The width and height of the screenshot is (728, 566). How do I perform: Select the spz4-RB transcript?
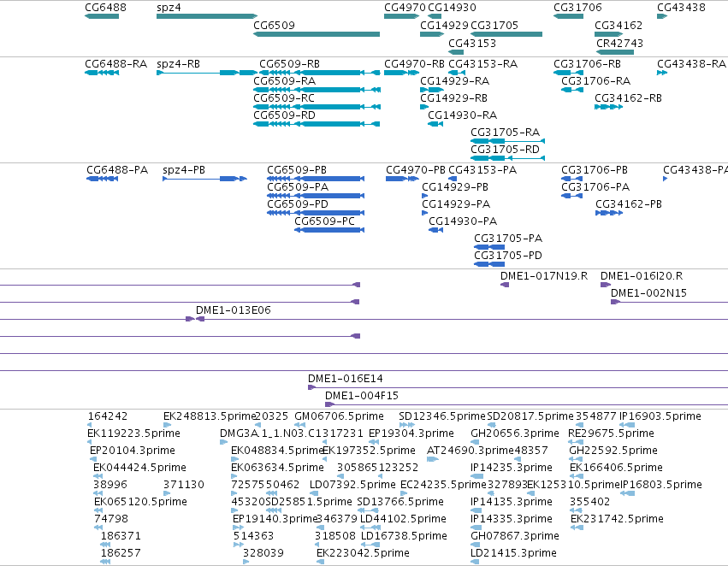[x=207, y=73]
